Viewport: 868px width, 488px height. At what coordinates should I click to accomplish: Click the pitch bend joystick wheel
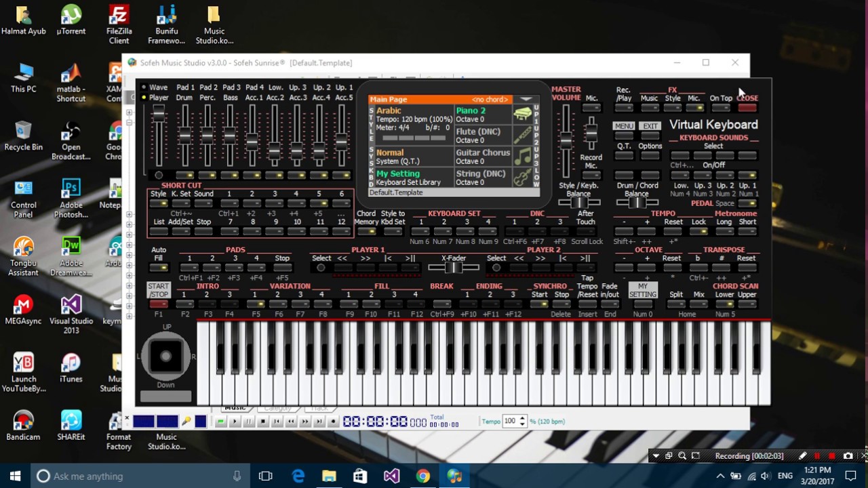pyautogui.click(x=165, y=357)
